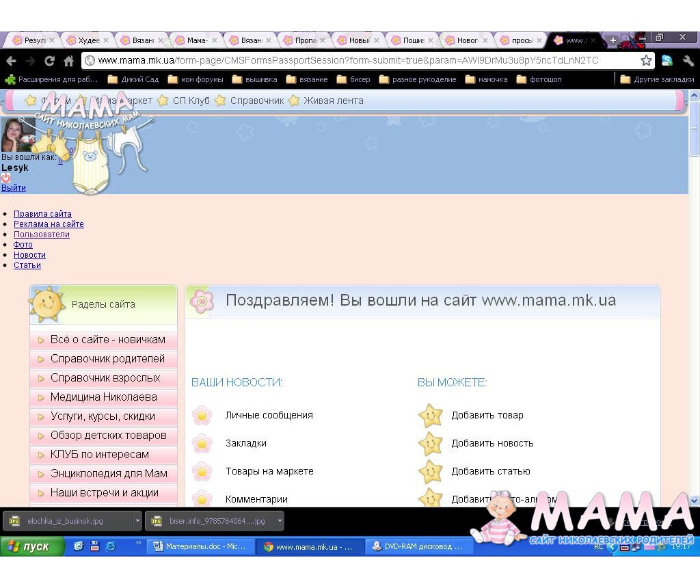Select Справочник in the top site menu
Image resolution: width=700 pixels, height=588 pixels.
tap(256, 101)
